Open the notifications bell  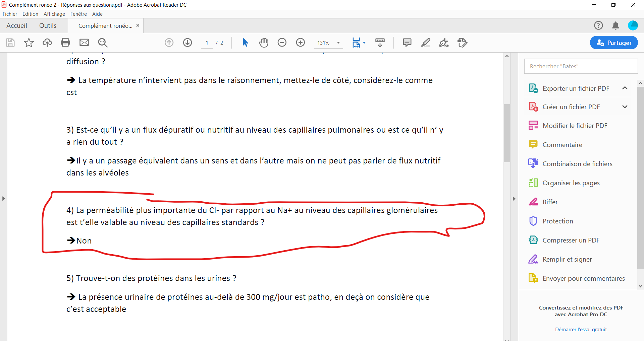coord(615,25)
